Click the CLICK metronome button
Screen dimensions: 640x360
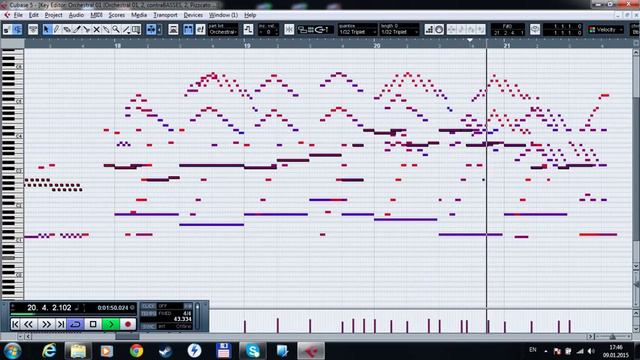(149, 306)
